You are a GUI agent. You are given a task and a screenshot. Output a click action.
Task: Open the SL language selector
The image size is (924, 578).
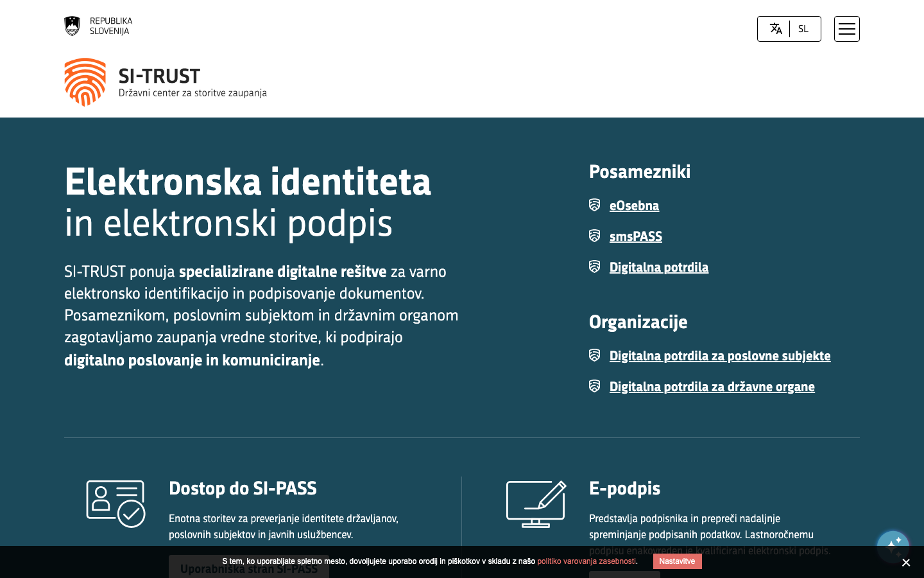[789, 29]
